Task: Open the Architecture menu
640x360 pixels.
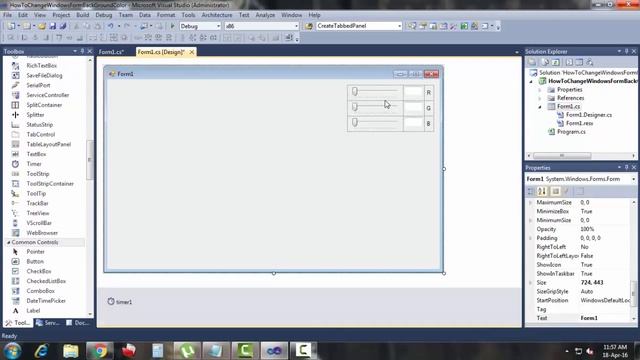Action: point(217,15)
